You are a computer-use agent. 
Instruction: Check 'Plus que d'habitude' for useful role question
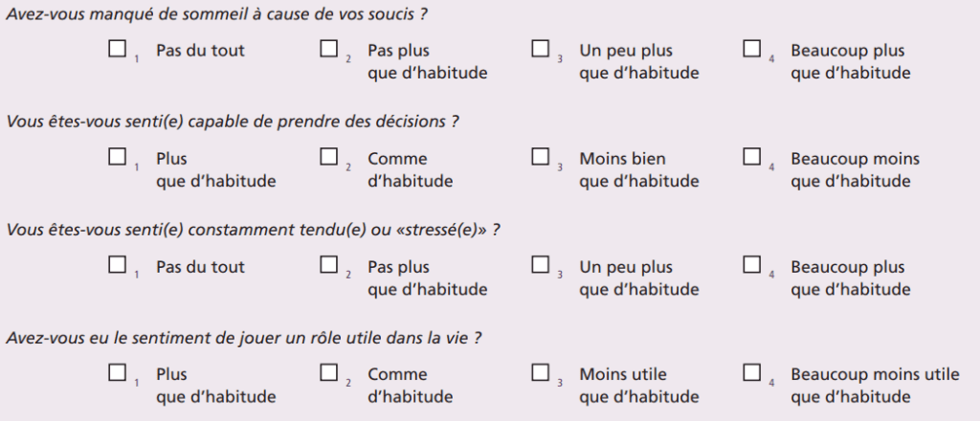coord(118,373)
